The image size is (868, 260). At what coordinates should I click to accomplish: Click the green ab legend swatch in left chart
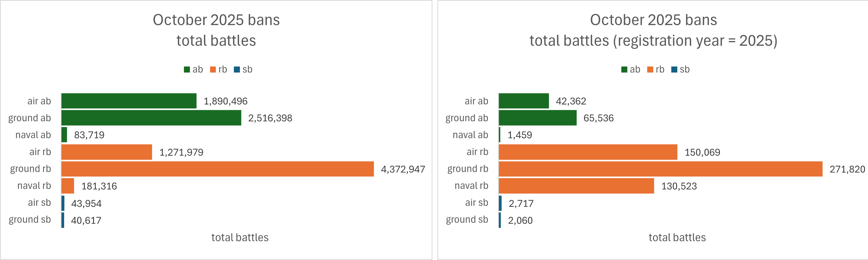(187, 70)
